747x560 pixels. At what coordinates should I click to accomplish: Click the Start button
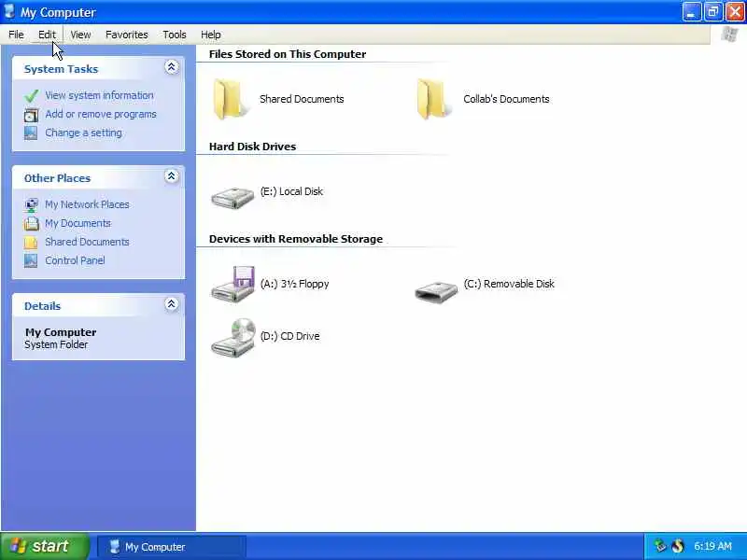[x=45, y=546]
